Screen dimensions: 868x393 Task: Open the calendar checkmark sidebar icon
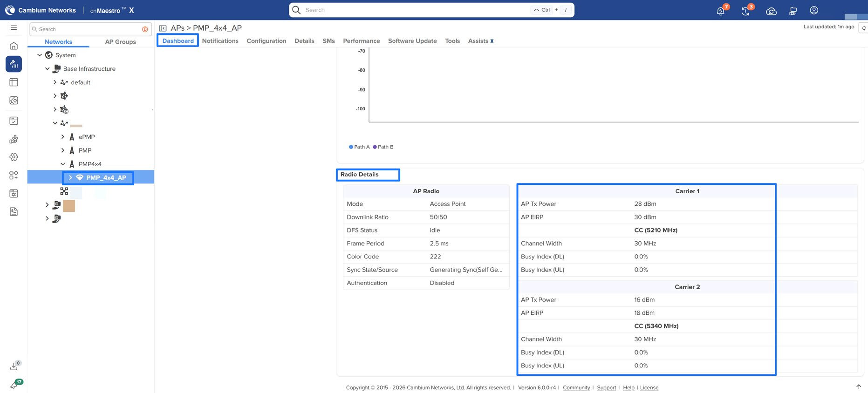click(14, 121)
